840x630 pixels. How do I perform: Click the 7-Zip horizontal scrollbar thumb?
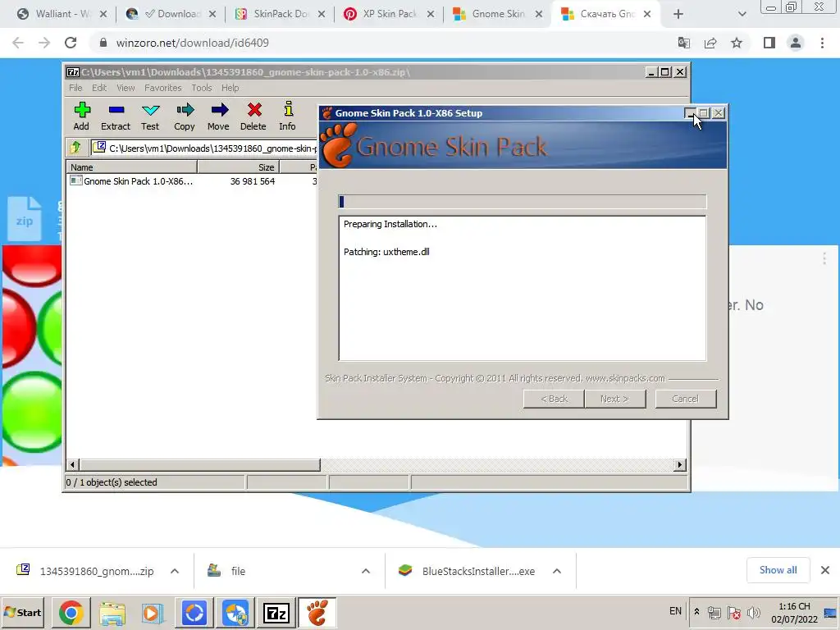click(200, 464)
